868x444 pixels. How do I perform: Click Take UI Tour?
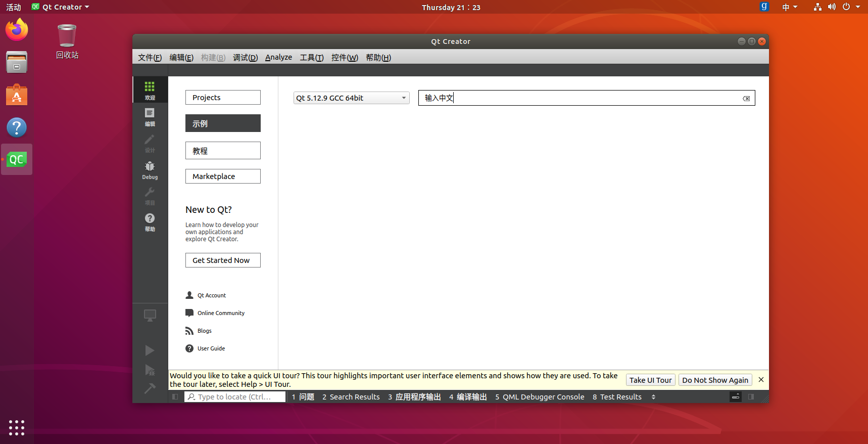[x=651, y=380]
